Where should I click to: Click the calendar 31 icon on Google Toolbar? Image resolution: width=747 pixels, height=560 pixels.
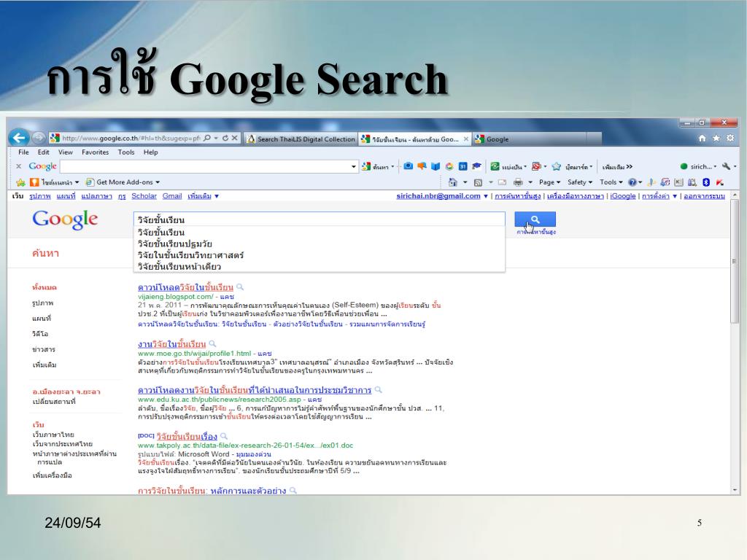[x=462, y=166]
